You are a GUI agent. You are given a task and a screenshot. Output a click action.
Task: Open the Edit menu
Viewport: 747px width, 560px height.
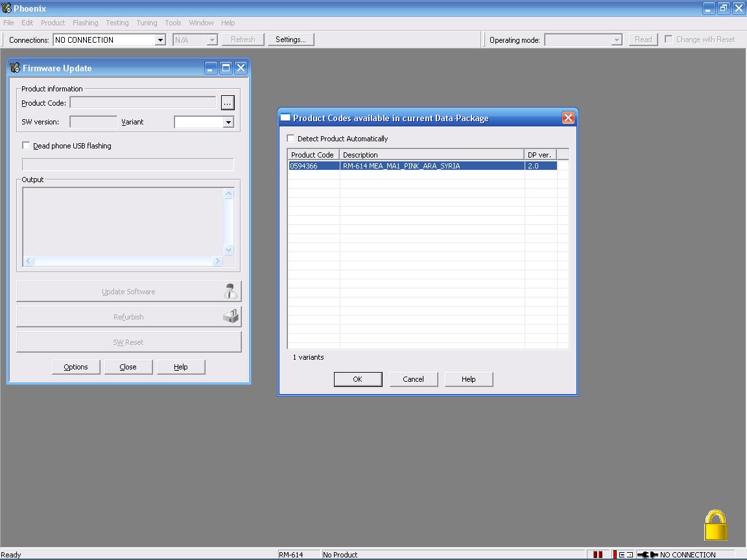[27, 23]
